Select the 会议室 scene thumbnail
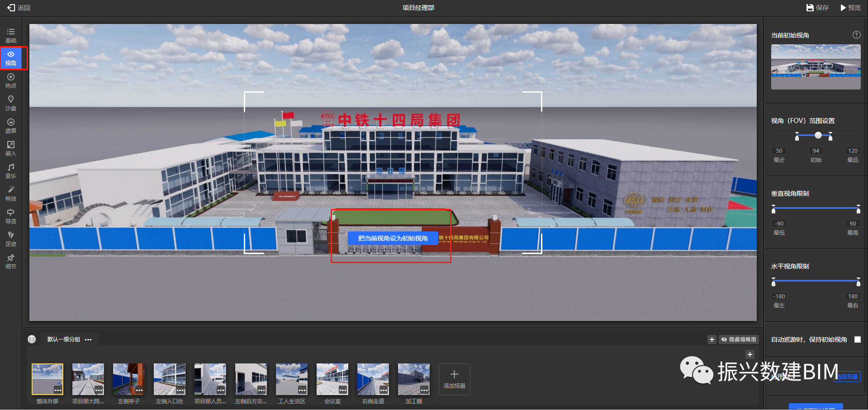 click(x=332, y=379)
